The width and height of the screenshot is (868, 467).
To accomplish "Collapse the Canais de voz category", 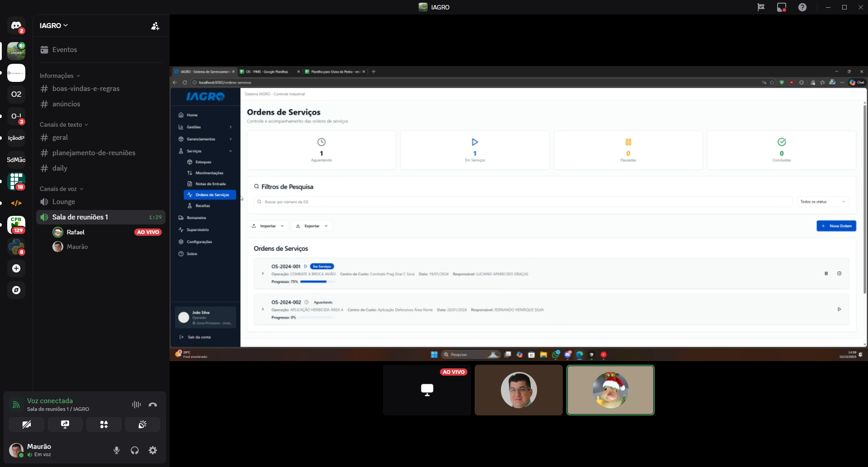I will 61,189.
